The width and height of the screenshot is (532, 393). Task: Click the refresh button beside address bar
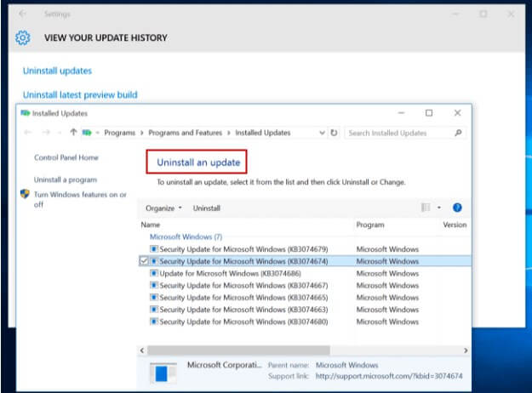[334, 133]
